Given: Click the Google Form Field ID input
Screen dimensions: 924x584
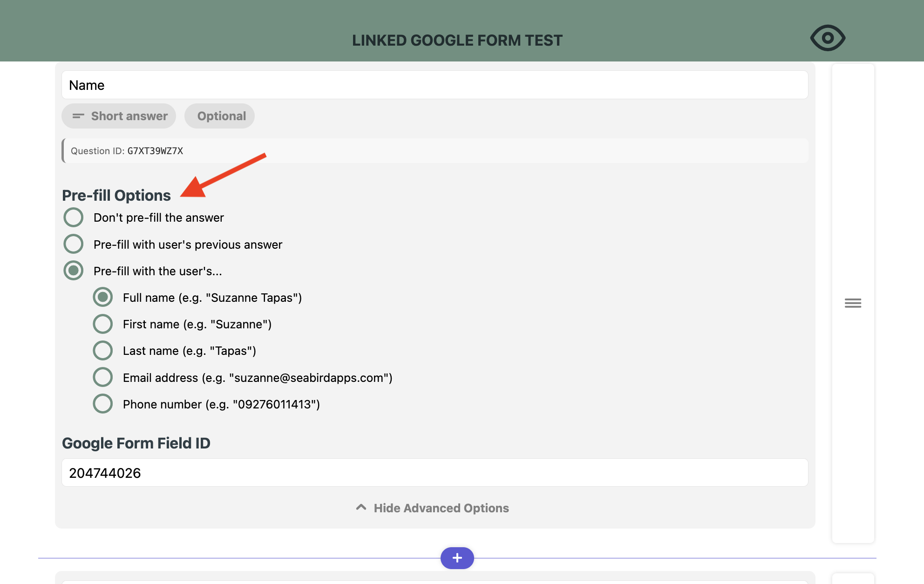Looking at the screenshot, I should (435, 473).
